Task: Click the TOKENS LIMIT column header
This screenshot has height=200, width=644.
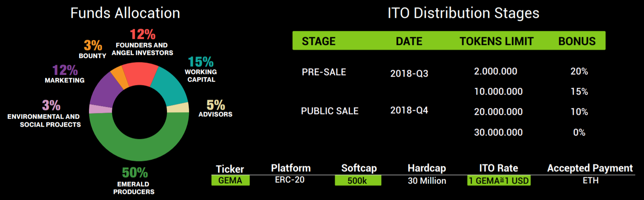Action: point(496,41)
